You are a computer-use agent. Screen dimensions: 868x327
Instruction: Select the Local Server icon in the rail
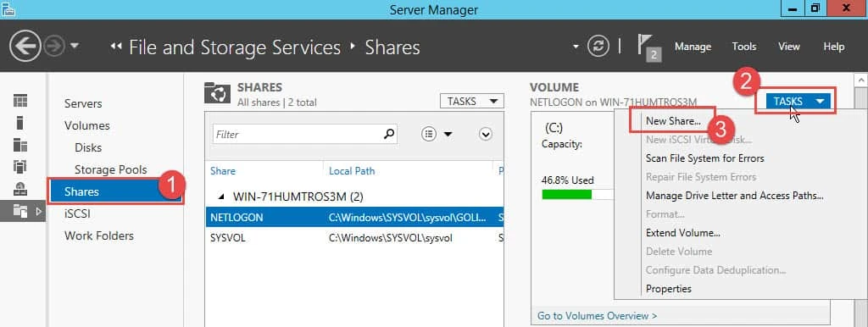pyautogui.click(x=20, y=123)
